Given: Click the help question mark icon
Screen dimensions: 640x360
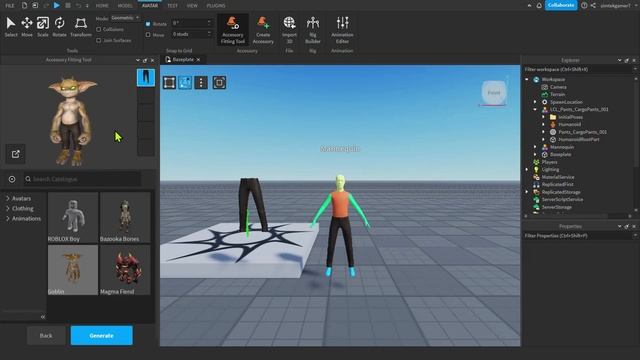Looking at the screenshot, I should pos(584,5).
